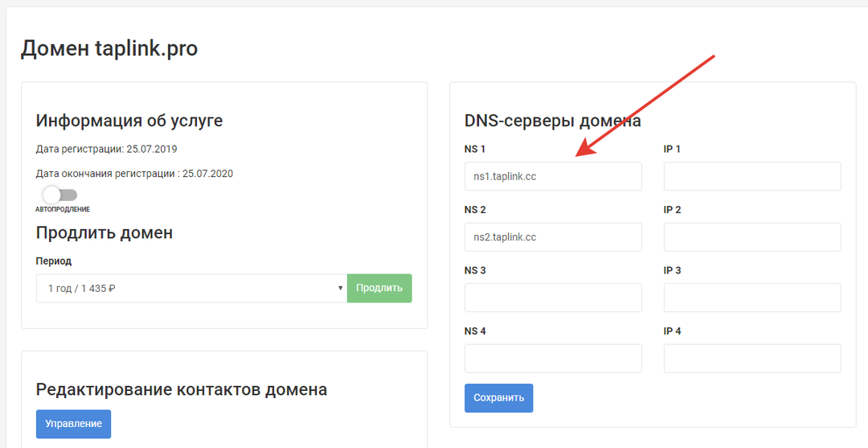Toggle the Автопродление auto-renewal switch
Viewport: 868px width, 448px height.
[60, 195]
